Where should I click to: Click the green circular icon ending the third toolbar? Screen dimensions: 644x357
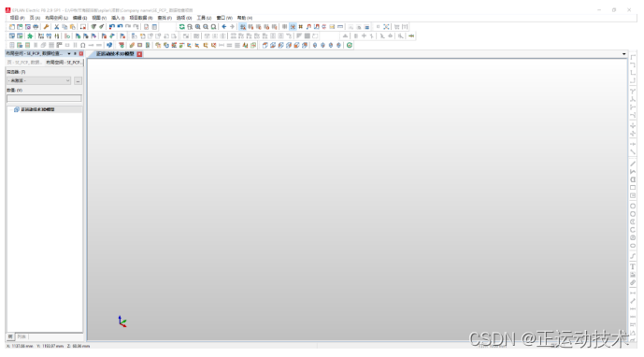(350, 45)
